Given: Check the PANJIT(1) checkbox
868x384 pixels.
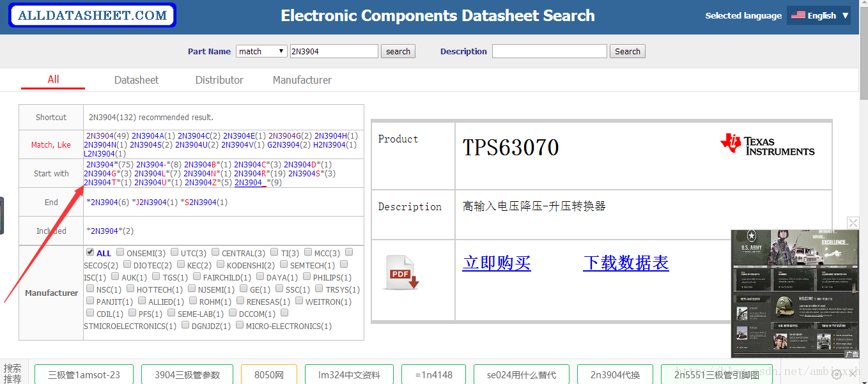Looking at the screenshot, I should coord(90,301).
